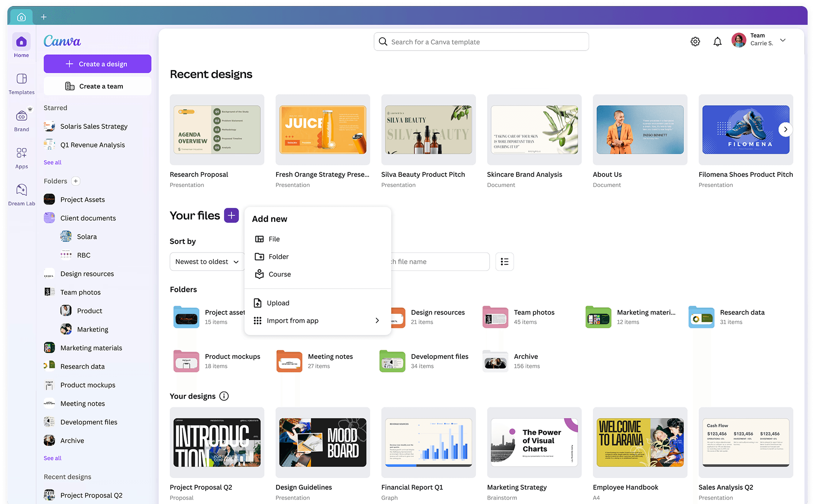815x504 pixels.
Task: Click the info icon beside Your designs
Action: (x=224, y=396)
